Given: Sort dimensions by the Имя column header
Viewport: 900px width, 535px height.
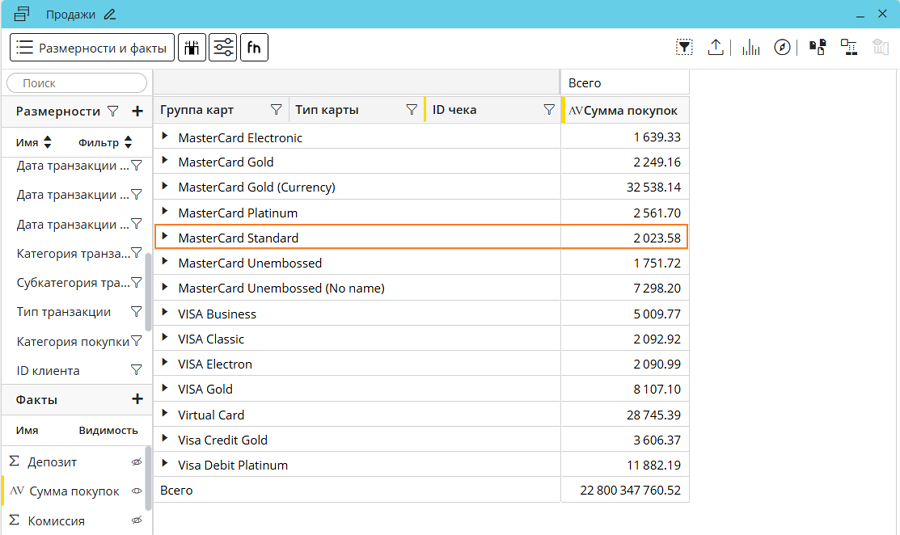Looking at the screenshot, I should [34, 143].
